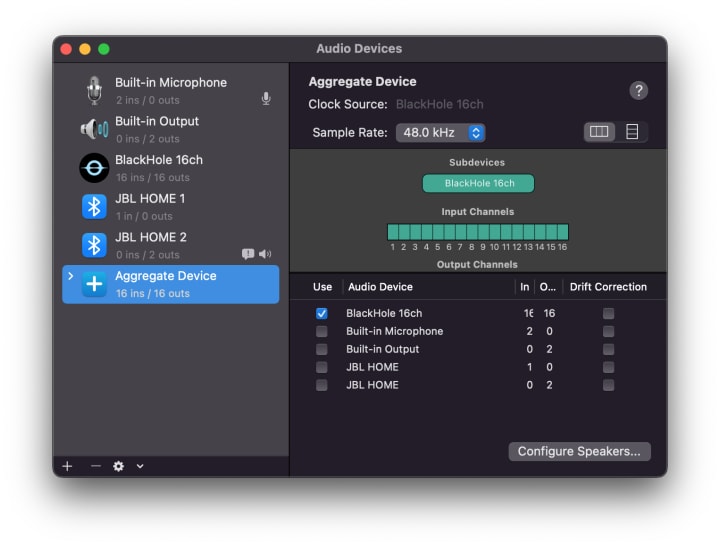Select 'JBL HOME 1' in sidebar

170,207
